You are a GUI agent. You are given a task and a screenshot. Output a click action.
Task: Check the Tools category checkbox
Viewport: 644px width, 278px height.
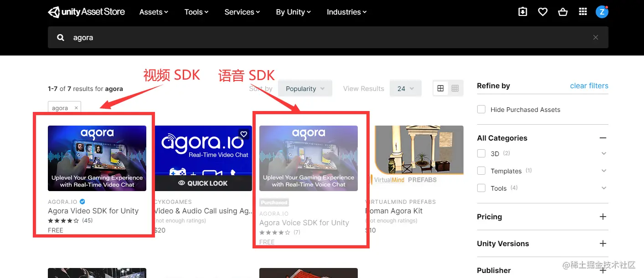click(x=481, y=188)
